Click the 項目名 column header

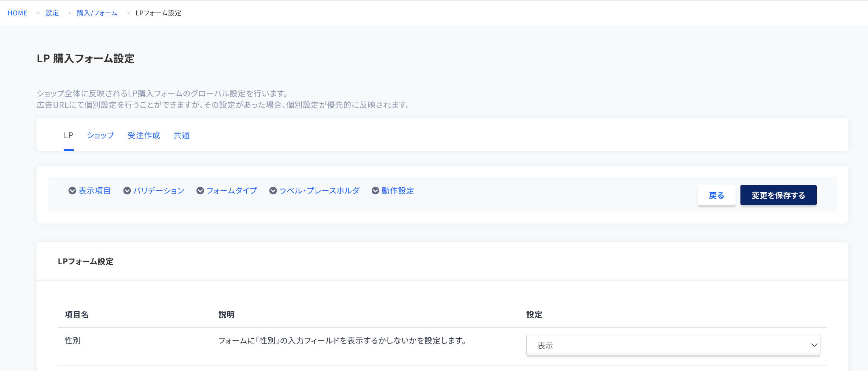point(77,315)
